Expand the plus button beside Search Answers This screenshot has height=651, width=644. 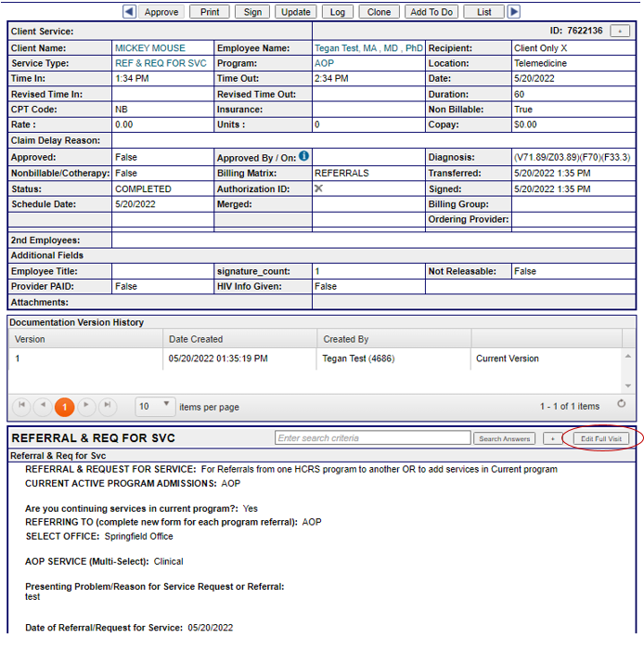[551, 438]
